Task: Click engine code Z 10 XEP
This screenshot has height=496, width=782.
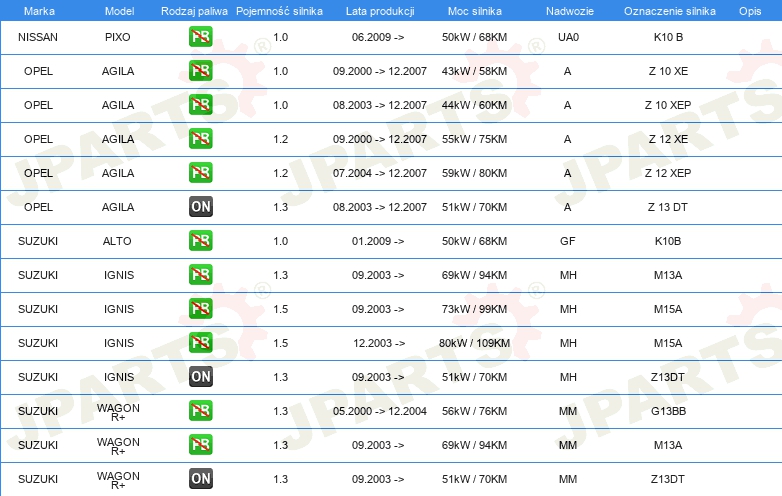Action: (x=668, y=105)
